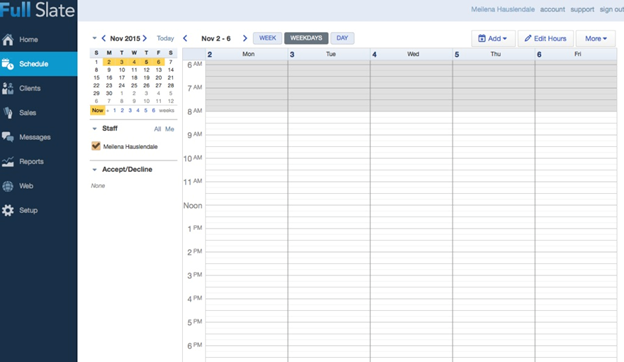
Task: Select November 30 in mini calendar
Action: (x=109, y=93)
